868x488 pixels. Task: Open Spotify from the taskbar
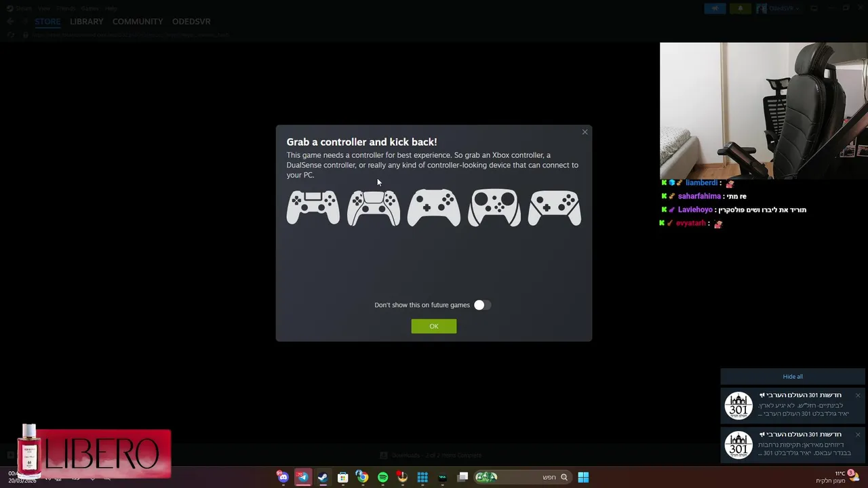[382, 477]
